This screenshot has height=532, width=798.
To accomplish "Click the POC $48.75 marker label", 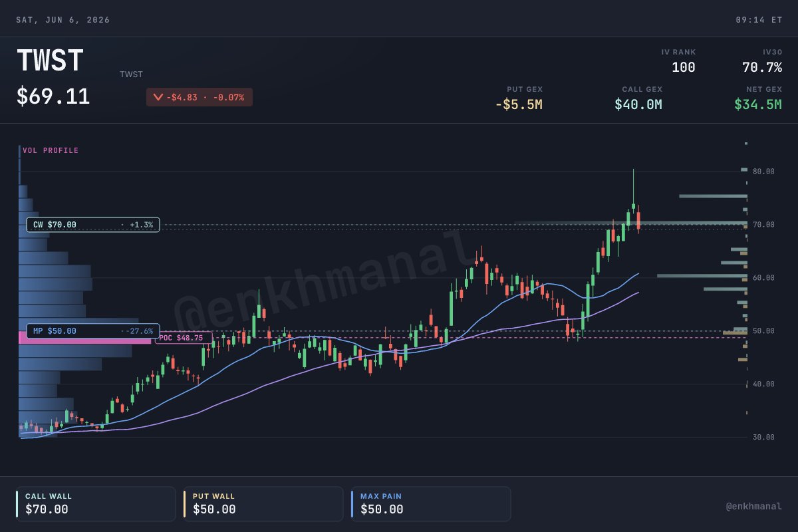I will click(184, 338).
